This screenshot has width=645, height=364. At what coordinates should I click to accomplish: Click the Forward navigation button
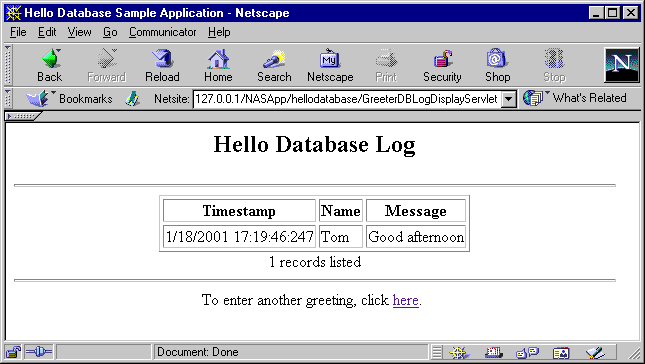tap(107, 65)
